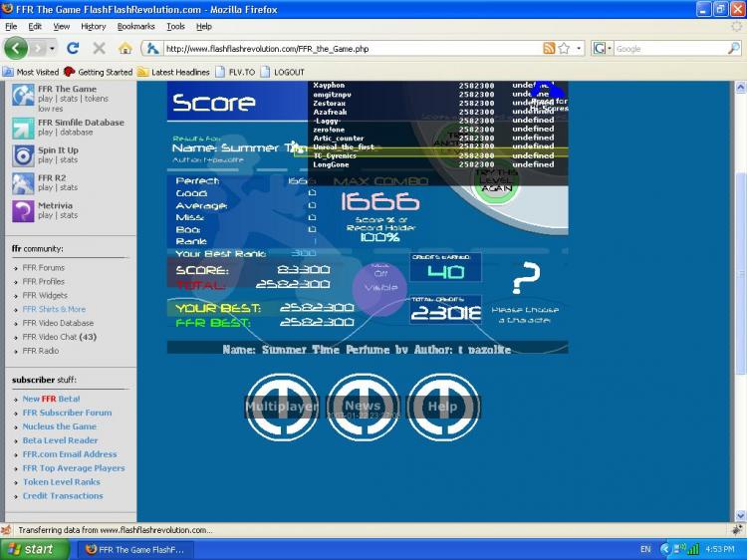Click the Multiplayer circular button

tap(282, 407)
